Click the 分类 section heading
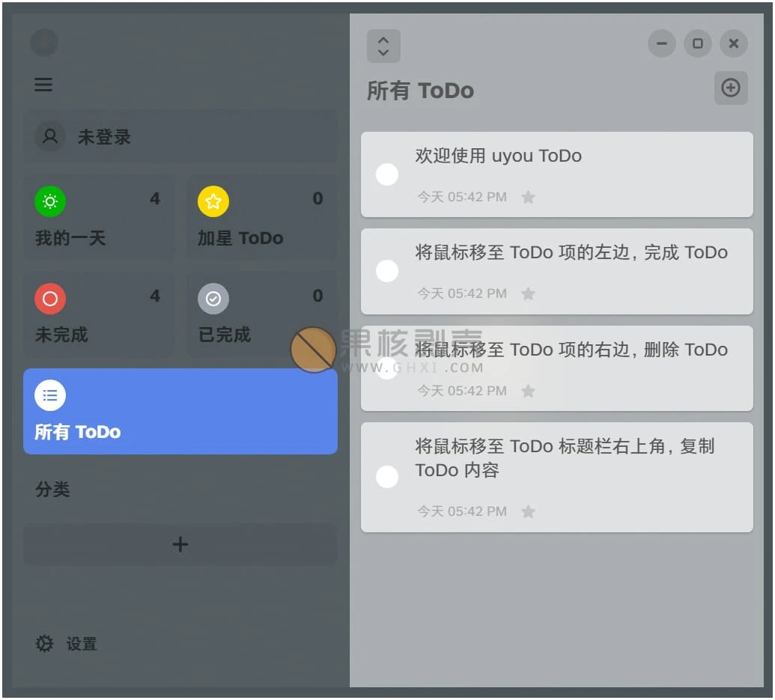 pyautogui.click(x=52, y=490)
